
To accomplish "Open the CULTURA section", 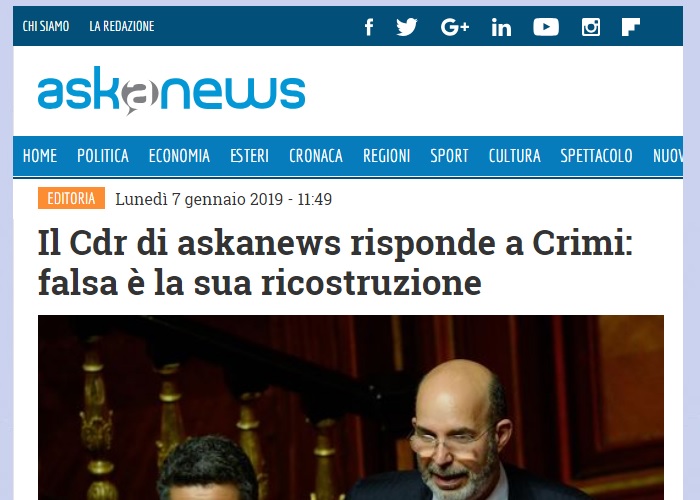I will tap(514, 156).
